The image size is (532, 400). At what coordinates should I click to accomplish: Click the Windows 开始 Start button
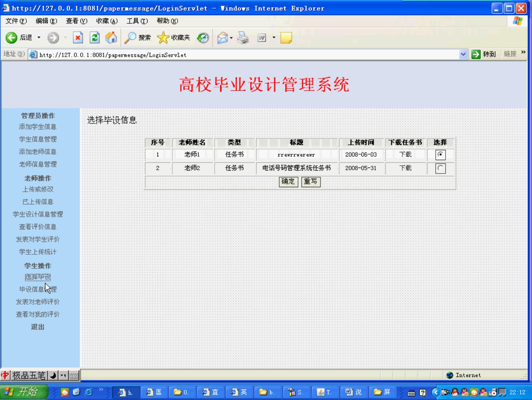pyautogui.click(x=24, y=392)
